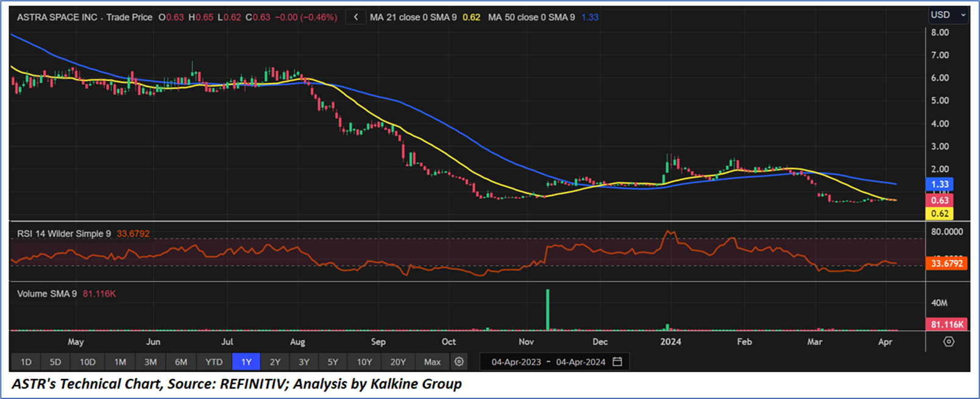Click the orange 33.6792 RSI value tag
Viewport: 980px width, 399px height.
coord(946,263)
